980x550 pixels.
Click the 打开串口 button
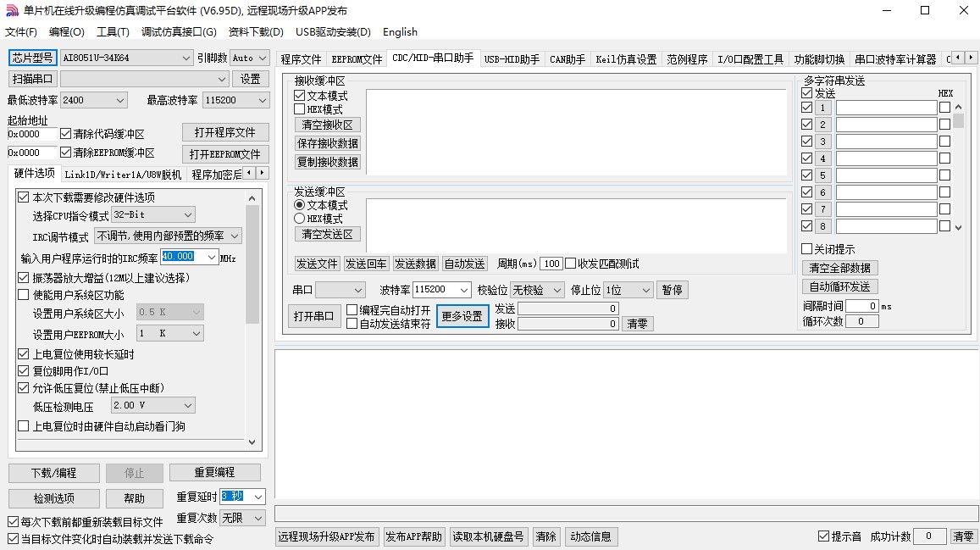tap(313, 316)
